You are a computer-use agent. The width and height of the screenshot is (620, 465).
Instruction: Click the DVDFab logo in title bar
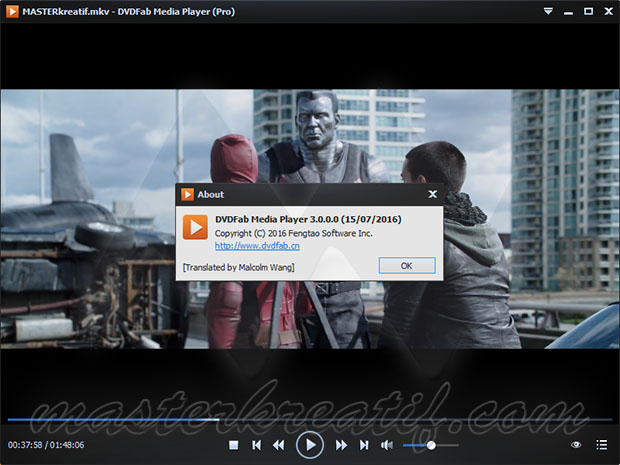pos(12,11)
